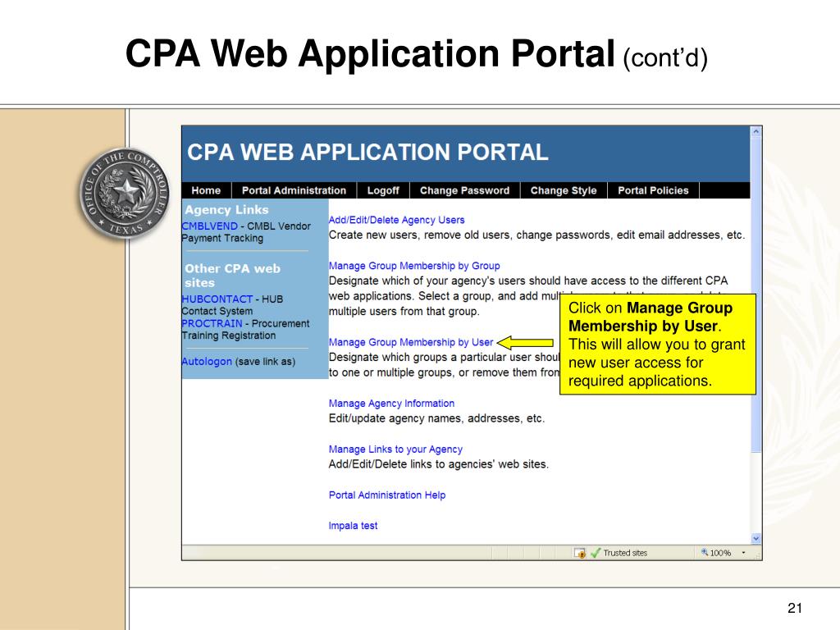Click the Trusted sites status text

click(625, 553)
